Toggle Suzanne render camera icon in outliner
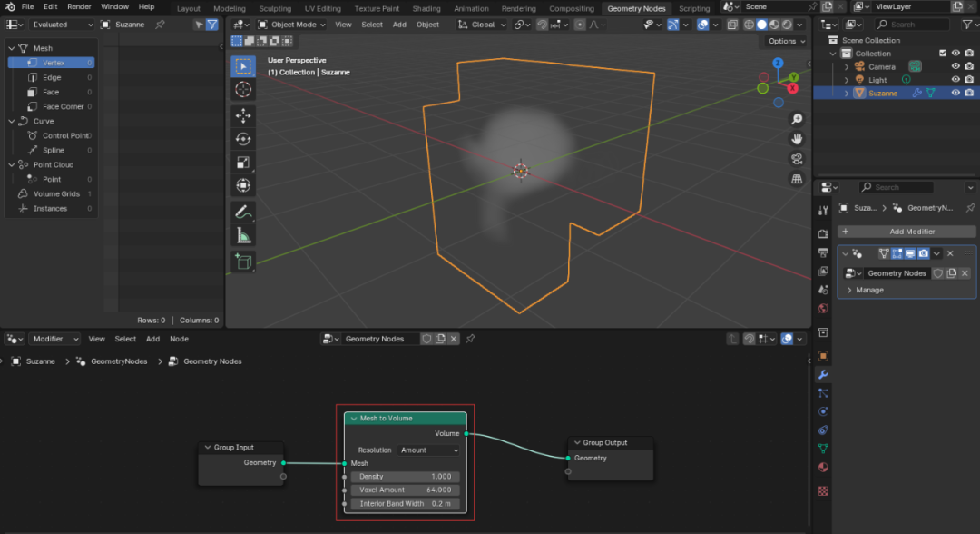 click(x=969, y=93)
